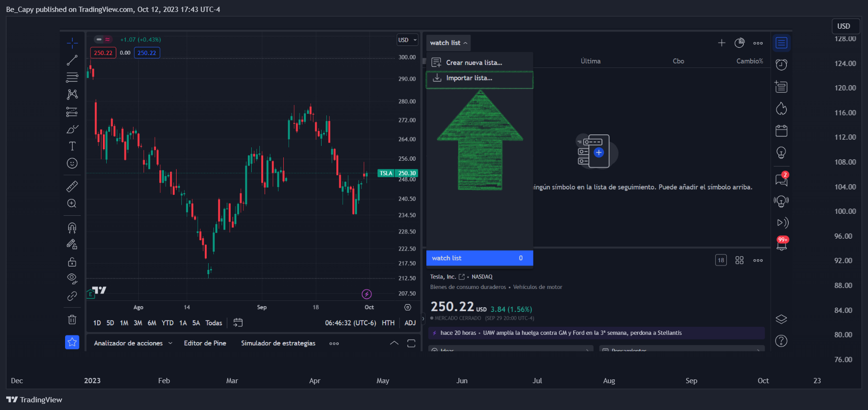This screenshot has height=410, width=868.
Task: Open the Fibonacci and Gann tools
Action: tap(72, 77)
